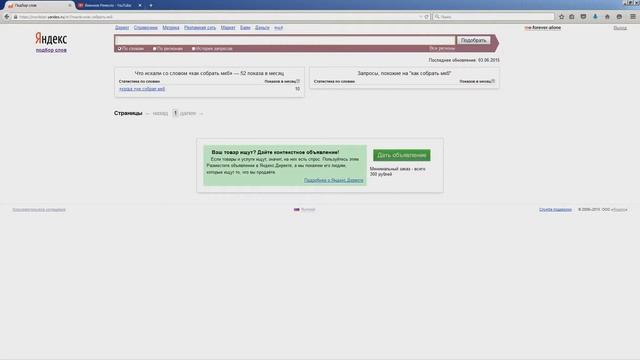
Task: Show bookmarks list icon in toolbar
Action: [x=572, y=17]
